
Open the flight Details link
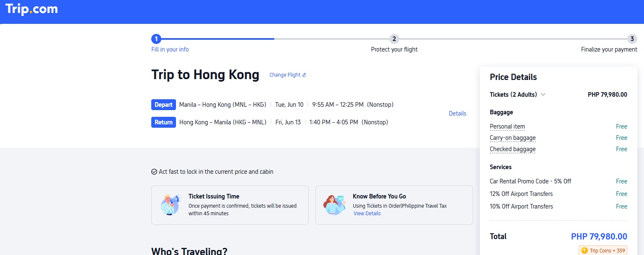click(x=457, y=113)
